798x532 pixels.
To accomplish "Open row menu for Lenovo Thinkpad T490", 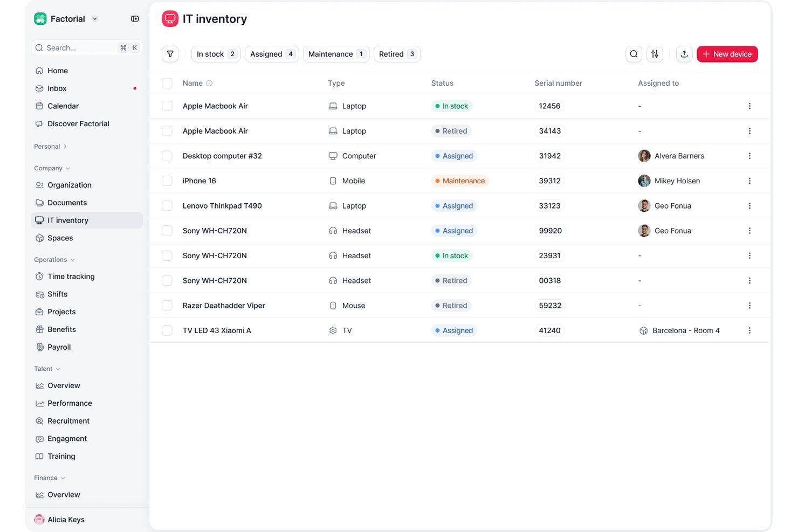I will click(x=749, y=206).
